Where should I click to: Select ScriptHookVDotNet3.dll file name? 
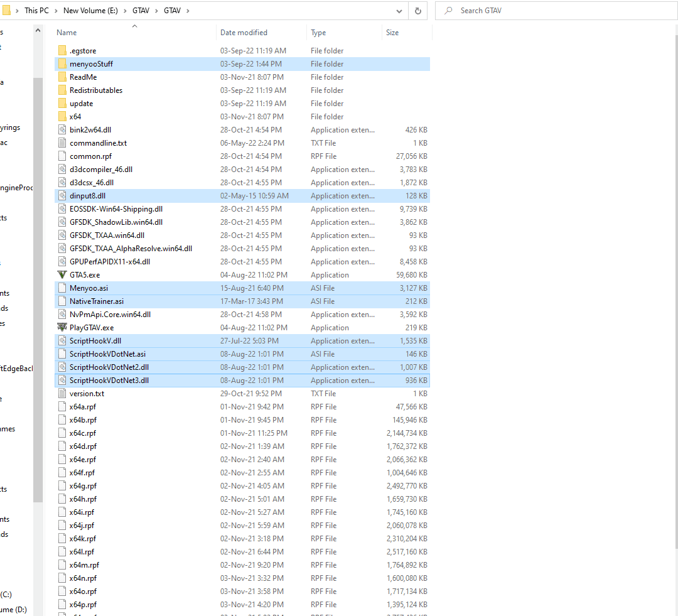[109, 381]
